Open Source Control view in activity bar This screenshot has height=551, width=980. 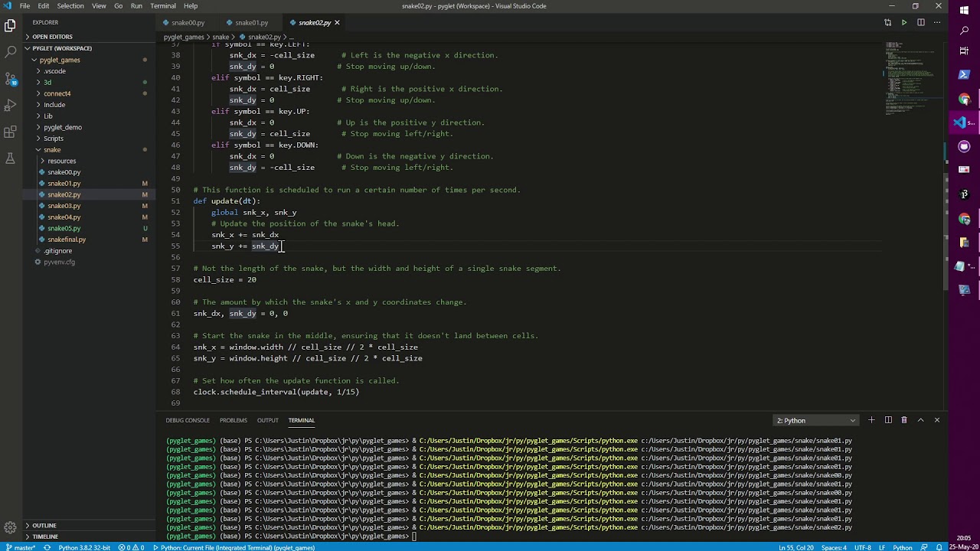click(11, 79)
